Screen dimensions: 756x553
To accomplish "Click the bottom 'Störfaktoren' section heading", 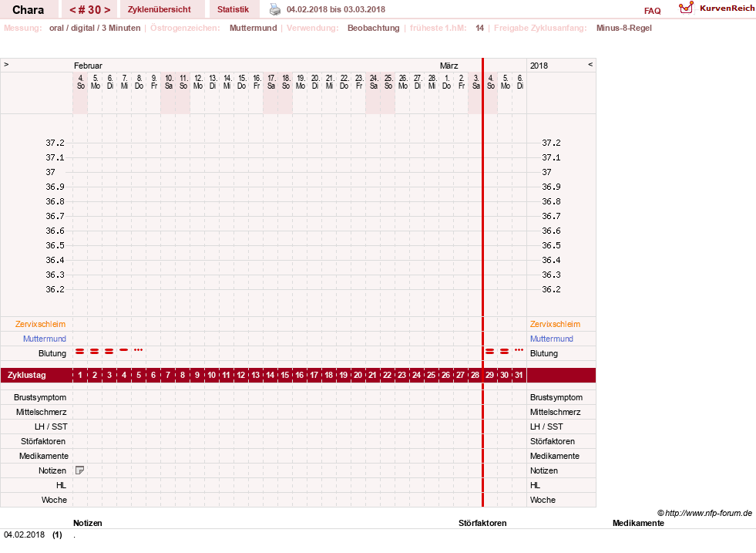I will (482, 523).
